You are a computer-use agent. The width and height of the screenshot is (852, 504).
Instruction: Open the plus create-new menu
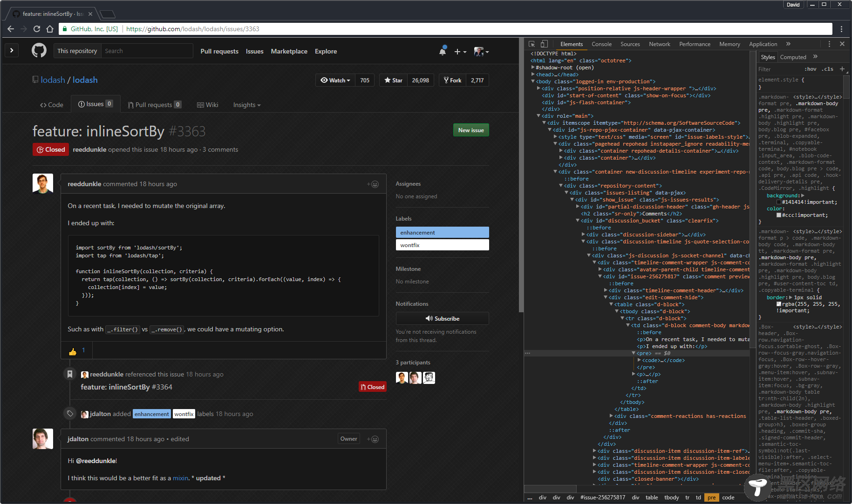tap(460, 52)
